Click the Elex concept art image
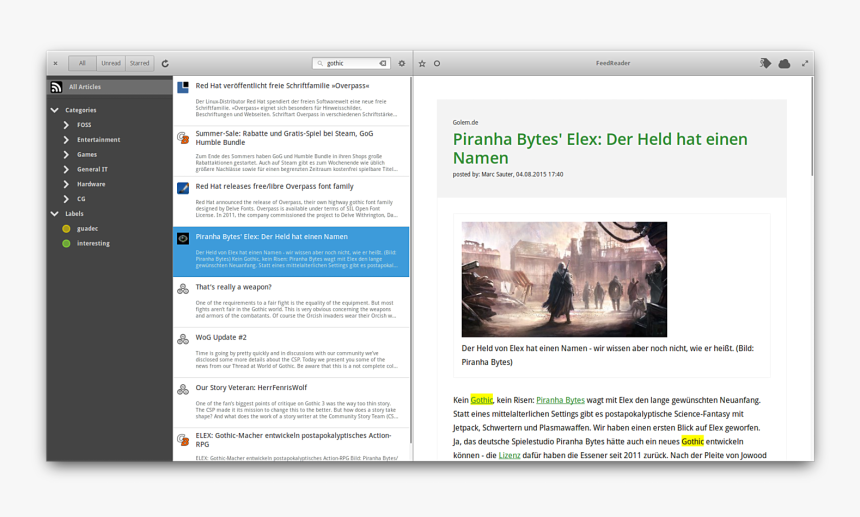860x517 pixels. coord(564,279)
